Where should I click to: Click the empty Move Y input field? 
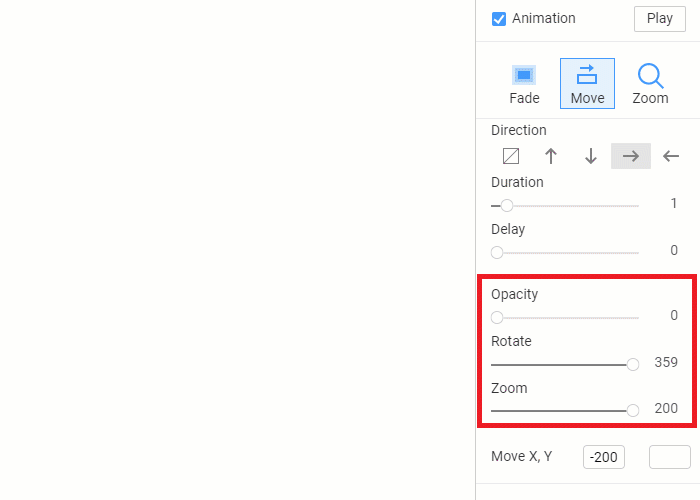[x=670, y=457]
